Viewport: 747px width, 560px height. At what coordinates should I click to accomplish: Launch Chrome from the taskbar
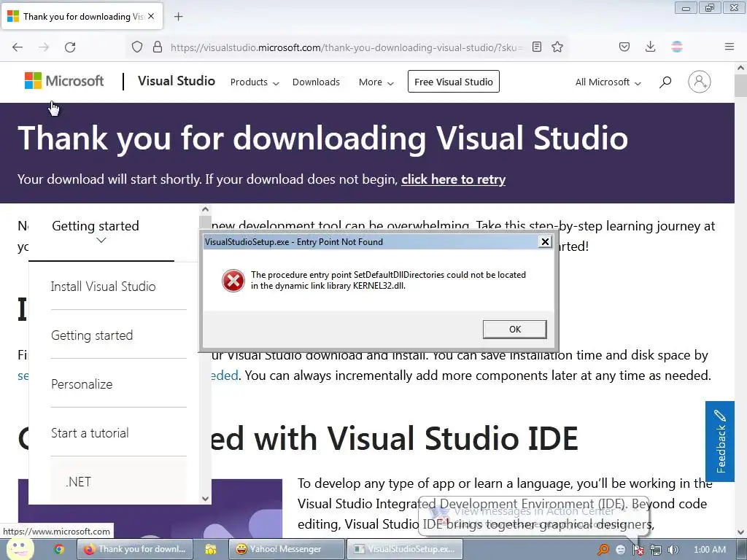pos(59,549)
